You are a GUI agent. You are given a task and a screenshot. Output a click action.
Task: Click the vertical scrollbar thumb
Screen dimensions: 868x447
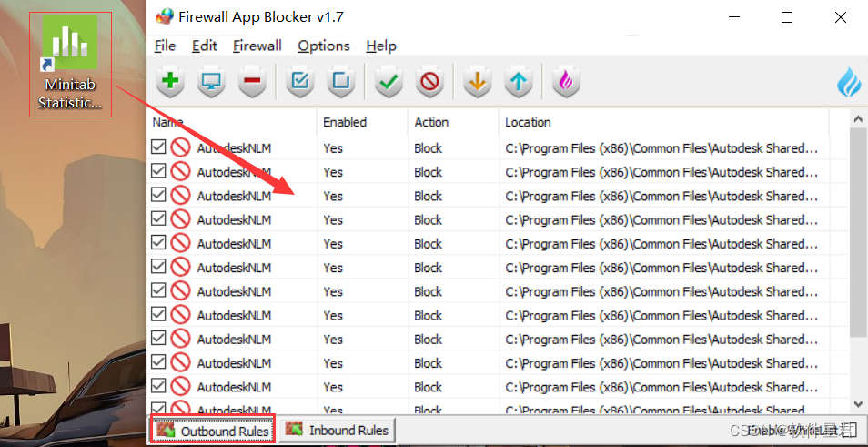pyautogui.click(x=858, y=231)
